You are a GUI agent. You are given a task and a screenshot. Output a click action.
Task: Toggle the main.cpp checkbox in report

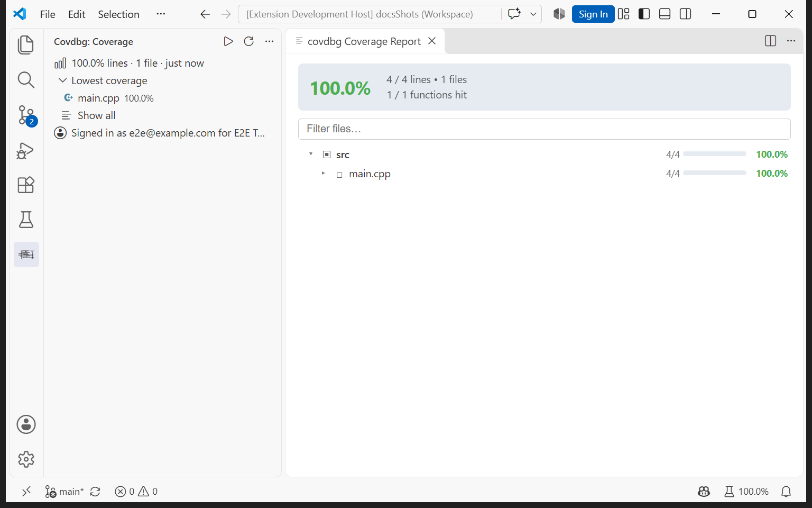(x=339, y=175)
